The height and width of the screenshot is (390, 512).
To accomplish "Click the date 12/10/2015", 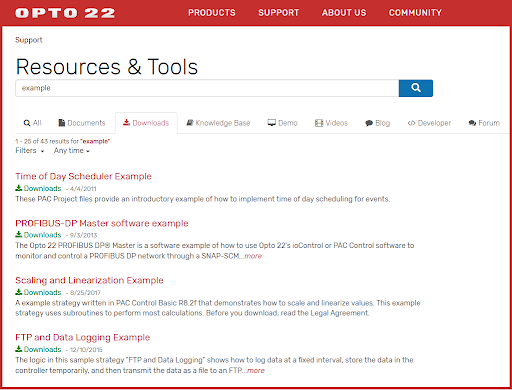I will [86, 350].
